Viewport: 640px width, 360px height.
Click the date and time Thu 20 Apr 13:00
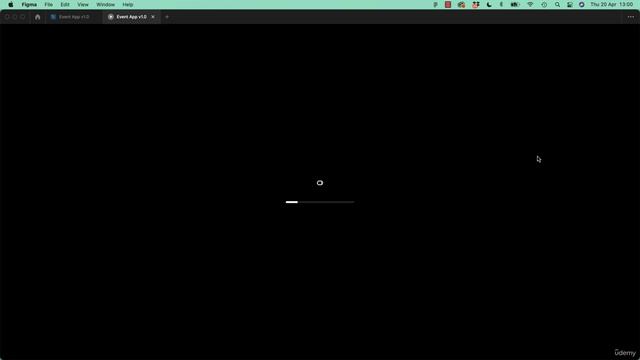611,4
